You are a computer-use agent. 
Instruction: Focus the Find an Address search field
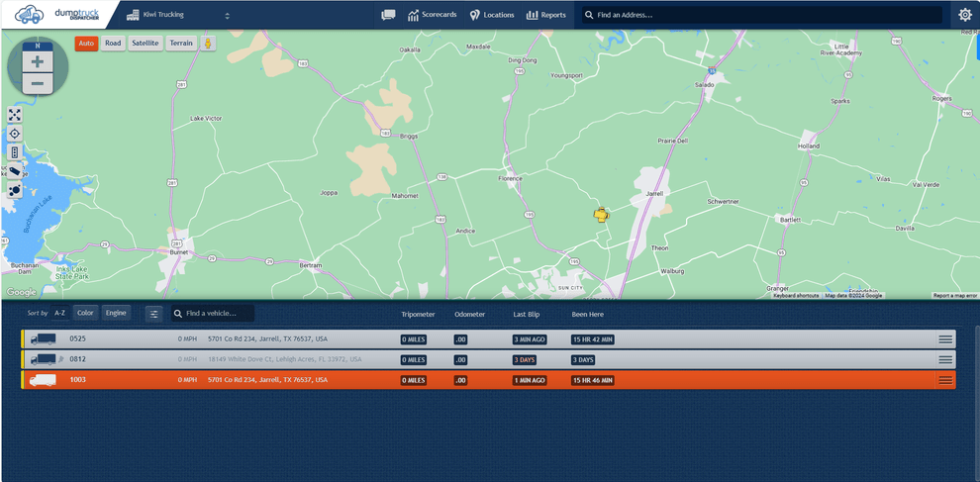762,15
